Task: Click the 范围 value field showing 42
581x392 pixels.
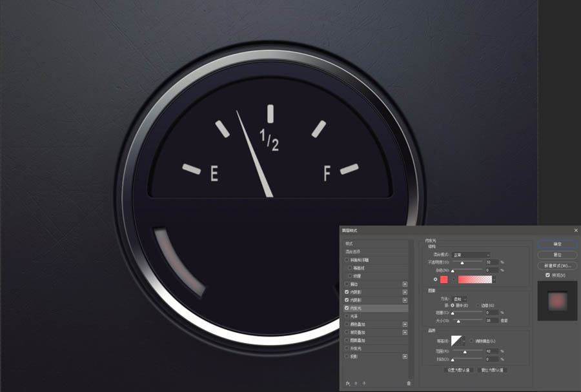Action: 492,351
